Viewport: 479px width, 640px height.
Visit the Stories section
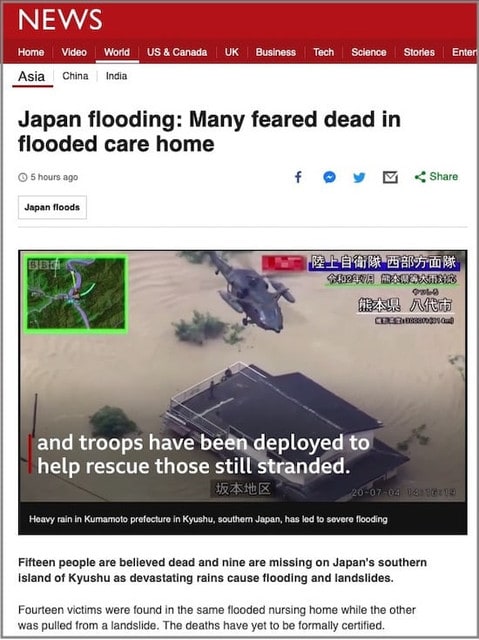pyautogui.click(x=419, y=52)
